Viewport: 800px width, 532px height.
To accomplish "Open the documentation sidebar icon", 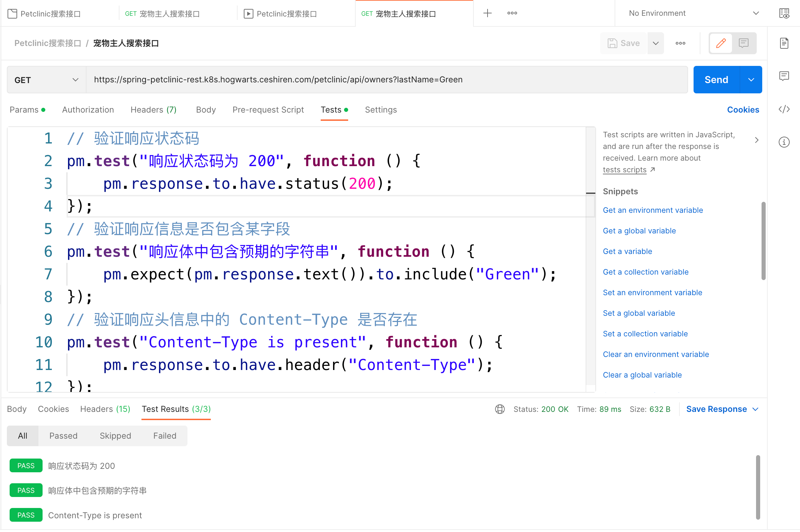I will click(x=784, y=43).
